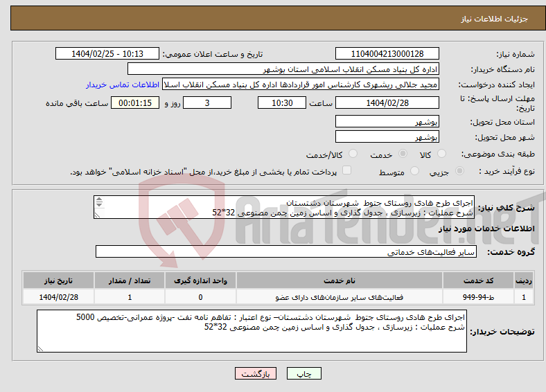Click service name cell فعالیت‌های سایر سازمان‌های دارای عضو
546x392 pixels.
(x=340, y=297)
